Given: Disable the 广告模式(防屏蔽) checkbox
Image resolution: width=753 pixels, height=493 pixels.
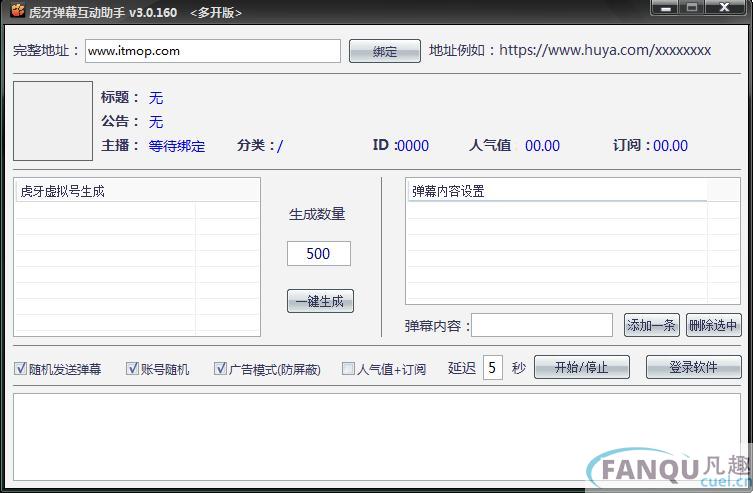Looking at the screenshot, I should pyautogui.click(x=220, y=368).
